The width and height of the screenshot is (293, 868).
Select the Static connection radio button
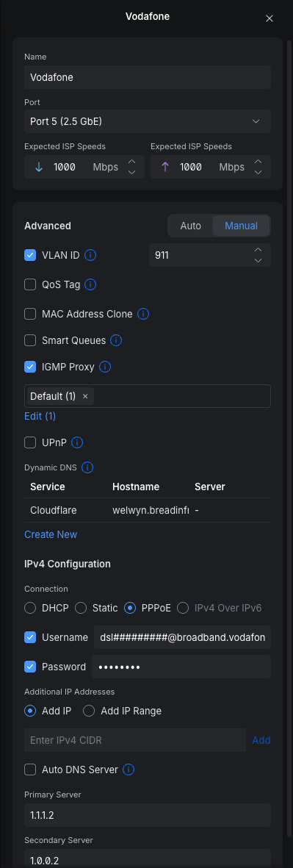pyautogui.click(x=81, y=608)
